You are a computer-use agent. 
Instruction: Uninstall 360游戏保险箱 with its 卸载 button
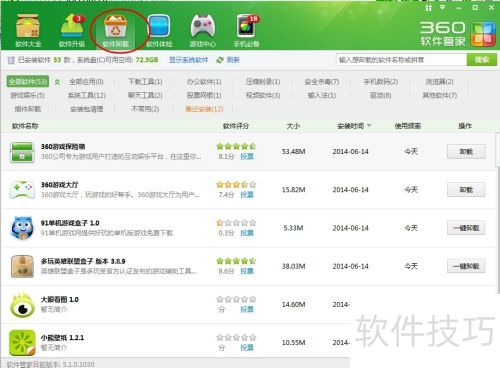466,152
